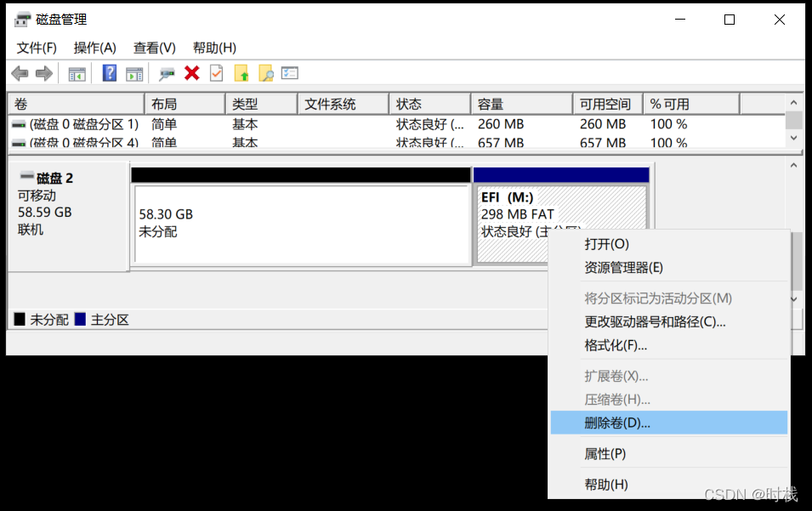Screen dimensions: 812x511
Task: Click the blue 主分区 legend swatch
Action: [x=80, y=319]
